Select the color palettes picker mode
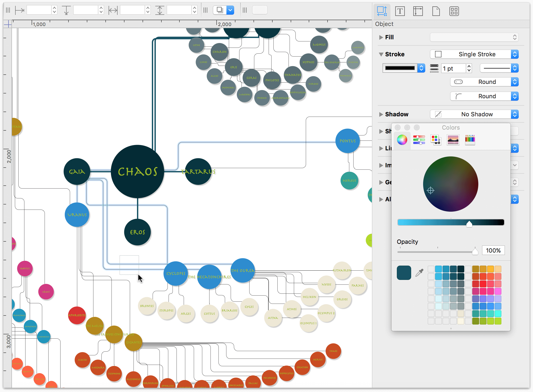Viewport: 533px width, 392px height. tap(436, 139)
